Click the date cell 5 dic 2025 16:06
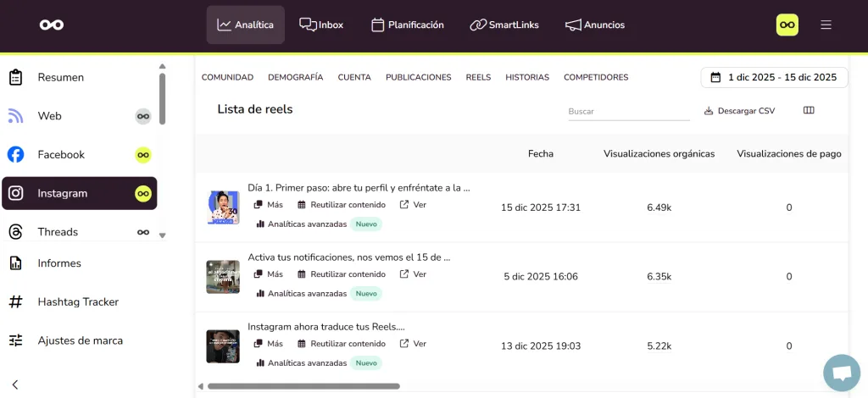This screenshot has height=398, width=868. pyautogui.click(x=541, y=276)
